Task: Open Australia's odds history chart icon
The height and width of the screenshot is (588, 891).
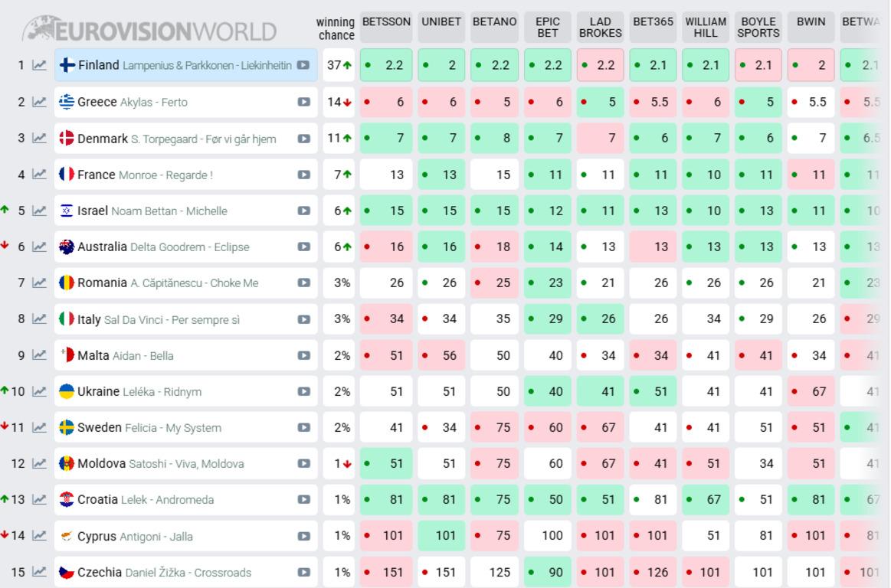Action: 39,247
